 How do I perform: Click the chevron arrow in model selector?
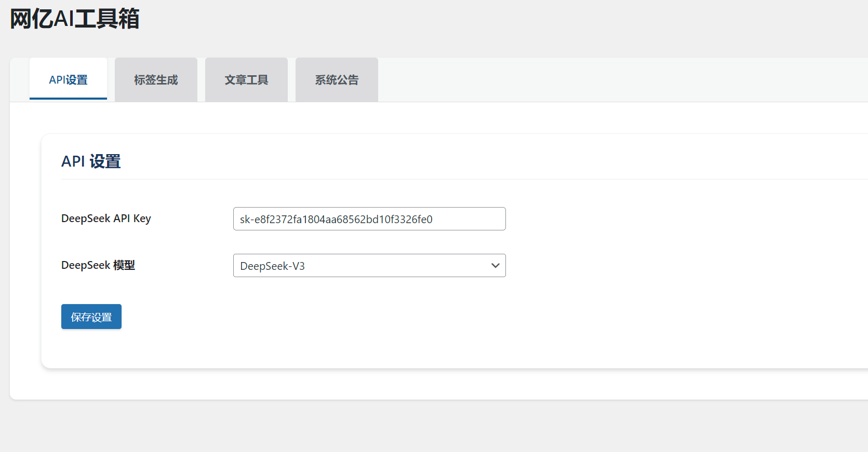coord(495,266)
